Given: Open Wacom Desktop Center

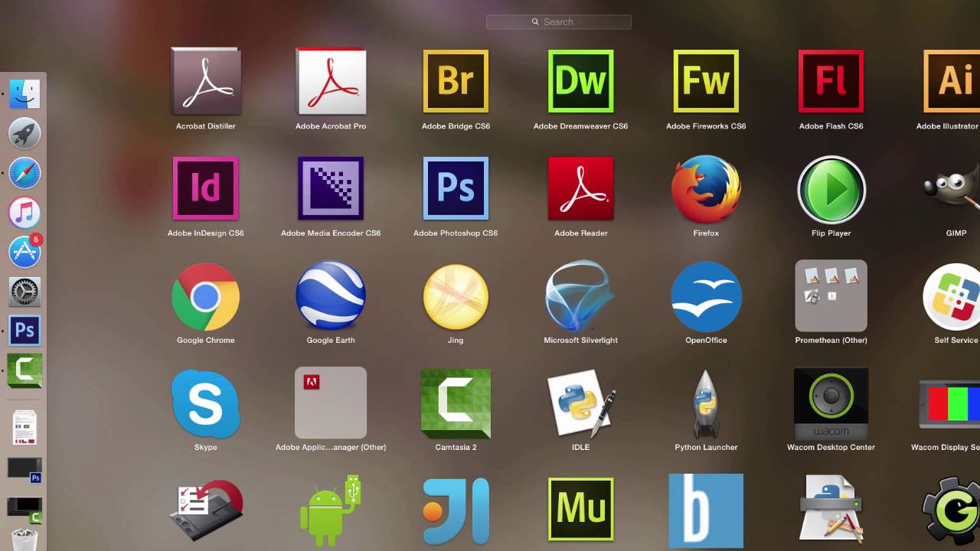Looking at the screenshot, I should pyautogui.click(x=831, y=403).
